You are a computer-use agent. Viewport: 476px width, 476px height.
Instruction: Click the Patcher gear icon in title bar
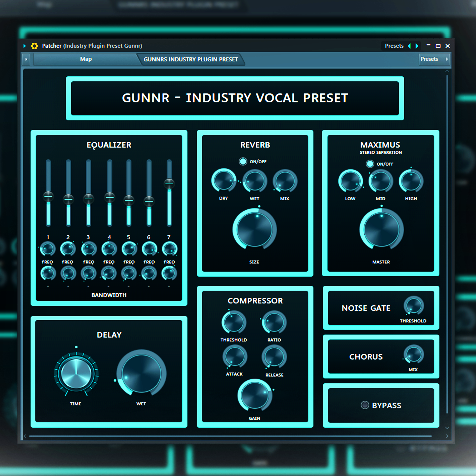click(x=35, y=46)
